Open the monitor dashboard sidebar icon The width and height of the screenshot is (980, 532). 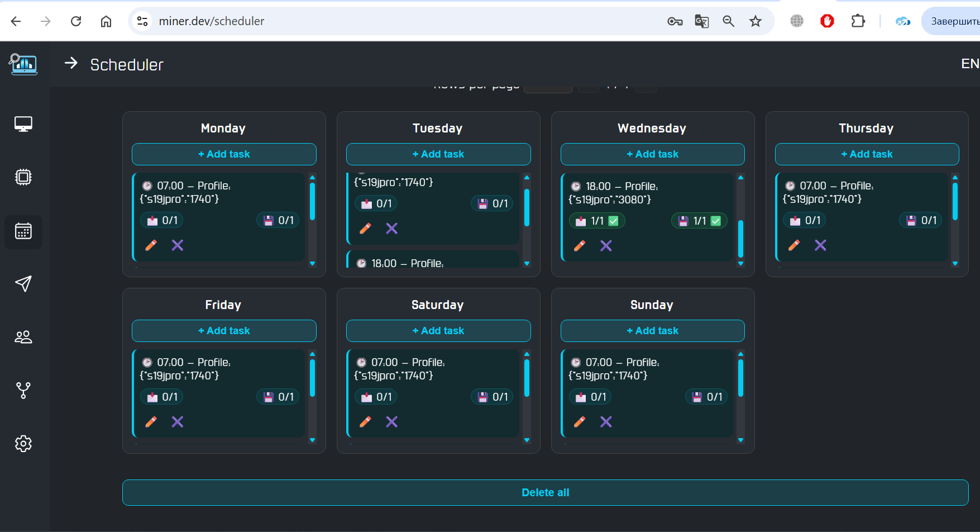23,124
